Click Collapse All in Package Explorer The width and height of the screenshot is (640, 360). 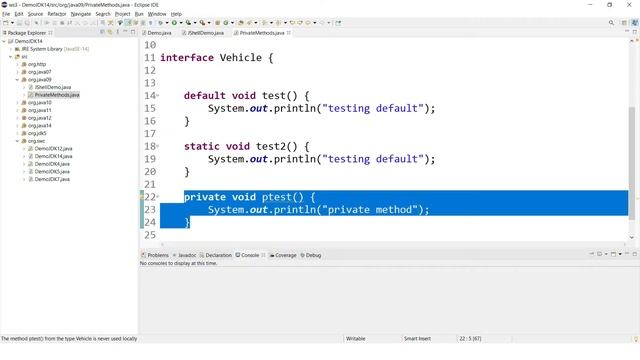(102, 32)
